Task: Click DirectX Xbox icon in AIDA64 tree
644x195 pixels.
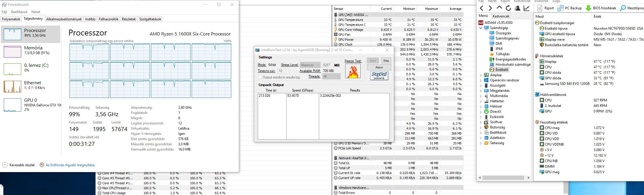Action: (x=486, y=112)
